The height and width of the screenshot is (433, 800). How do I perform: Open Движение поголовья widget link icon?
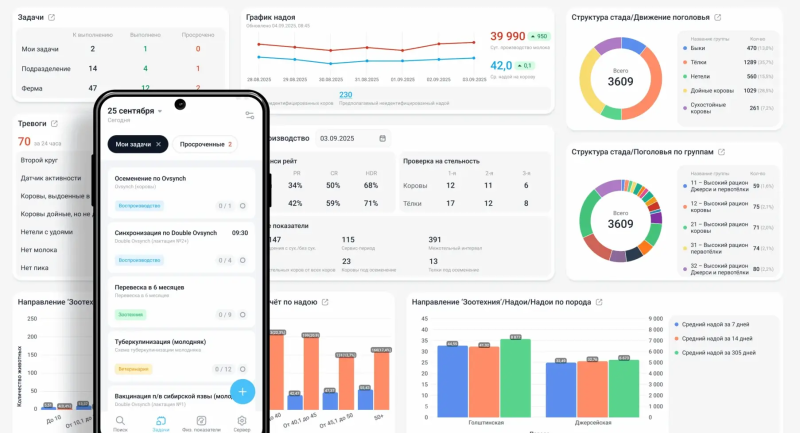click(718, 18)
